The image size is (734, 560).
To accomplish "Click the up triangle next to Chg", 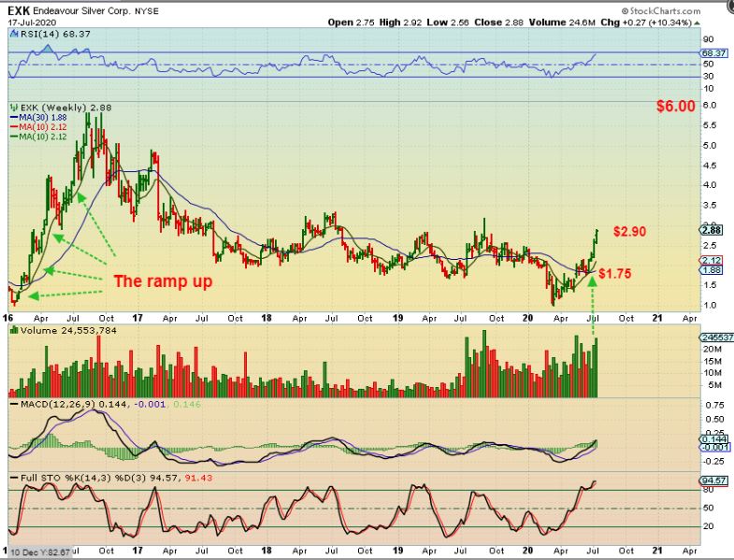I will pyautogui.click(x=697, y=23).
